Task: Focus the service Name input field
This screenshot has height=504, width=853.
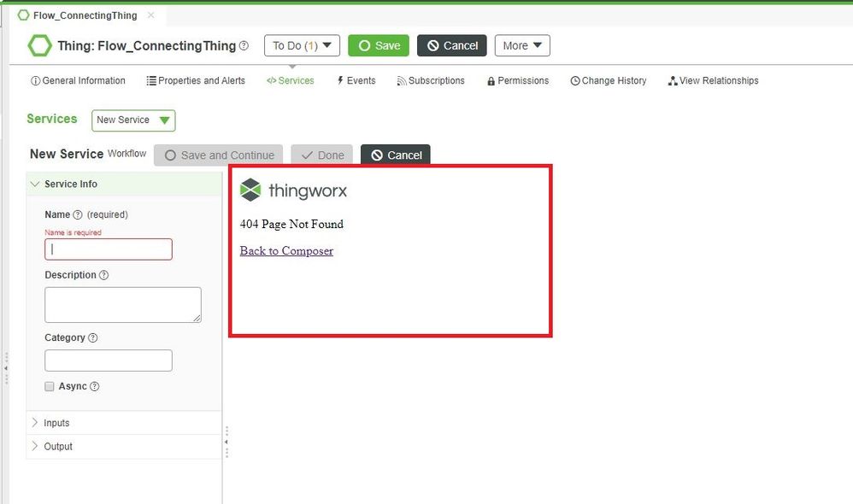Action: coord(109,249)
